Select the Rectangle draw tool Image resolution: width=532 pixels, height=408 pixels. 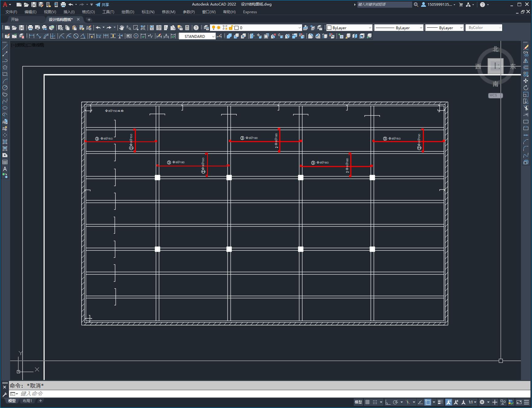point(5,74)
